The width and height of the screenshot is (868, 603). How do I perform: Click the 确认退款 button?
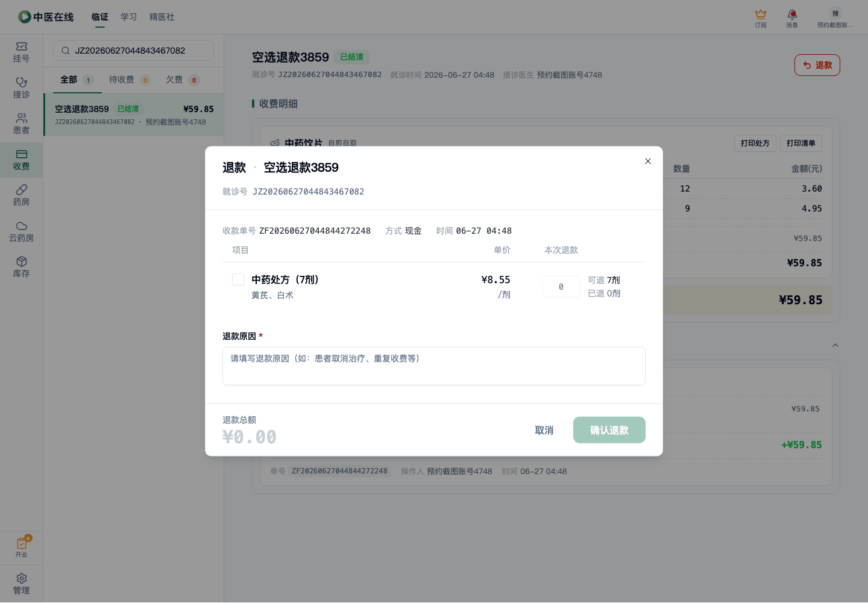pyautogui.click(x=609, y=430)
